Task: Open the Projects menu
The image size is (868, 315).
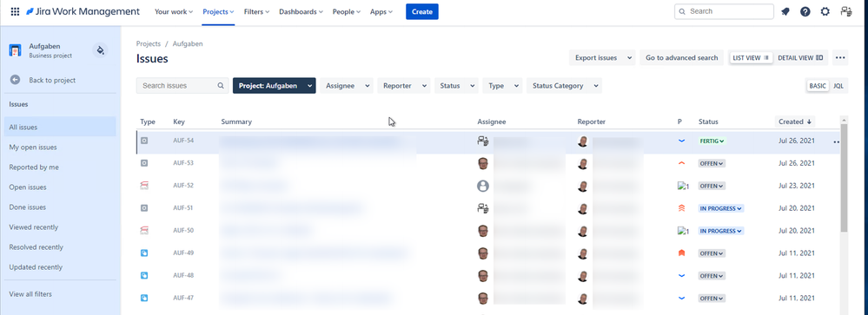Action: click(x=218, y=11)
